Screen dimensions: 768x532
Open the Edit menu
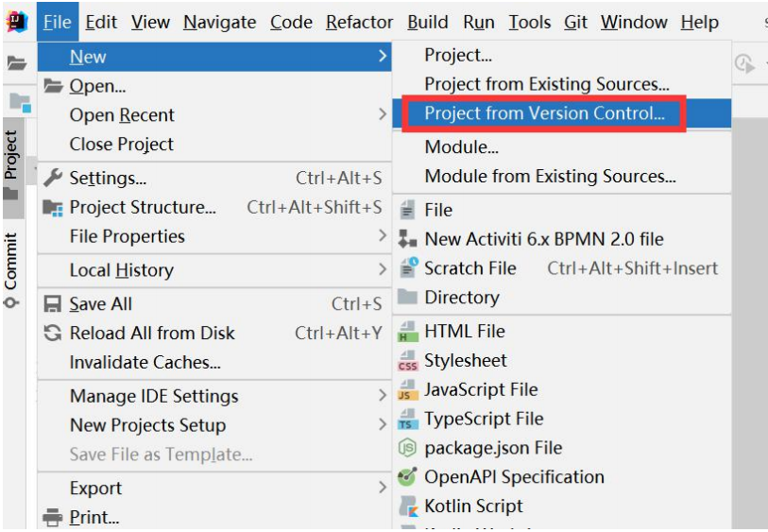[x=101, y=22]
